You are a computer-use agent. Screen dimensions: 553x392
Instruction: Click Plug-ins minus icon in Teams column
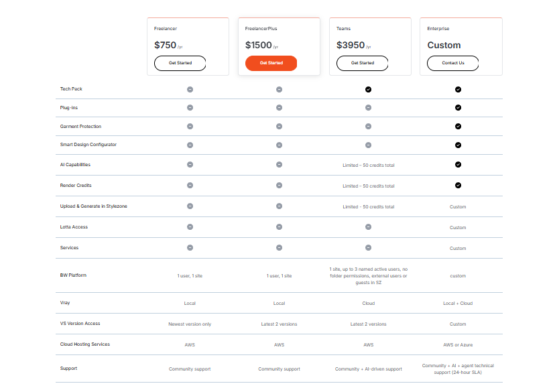point(368,107)
